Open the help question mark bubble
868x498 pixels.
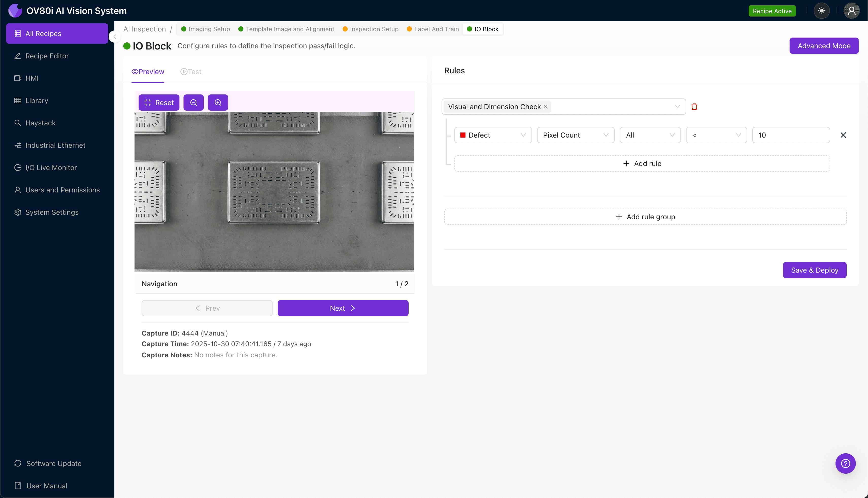[x=845, y=463]
